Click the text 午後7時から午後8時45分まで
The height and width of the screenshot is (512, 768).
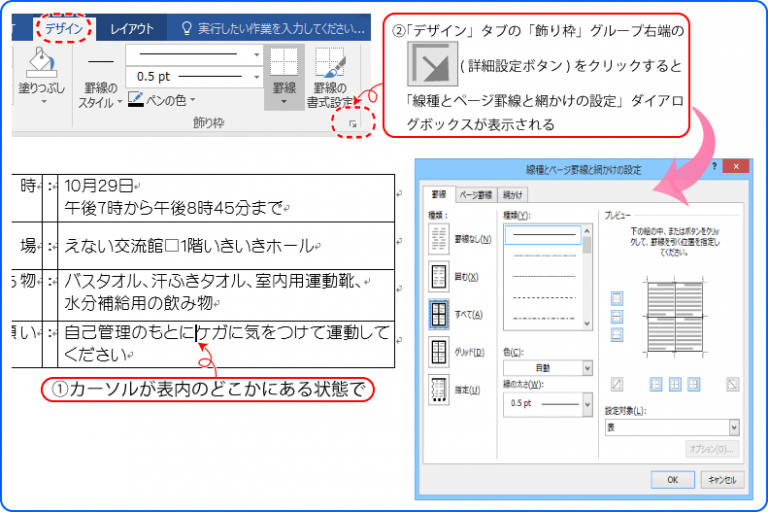tap(174, 208)
